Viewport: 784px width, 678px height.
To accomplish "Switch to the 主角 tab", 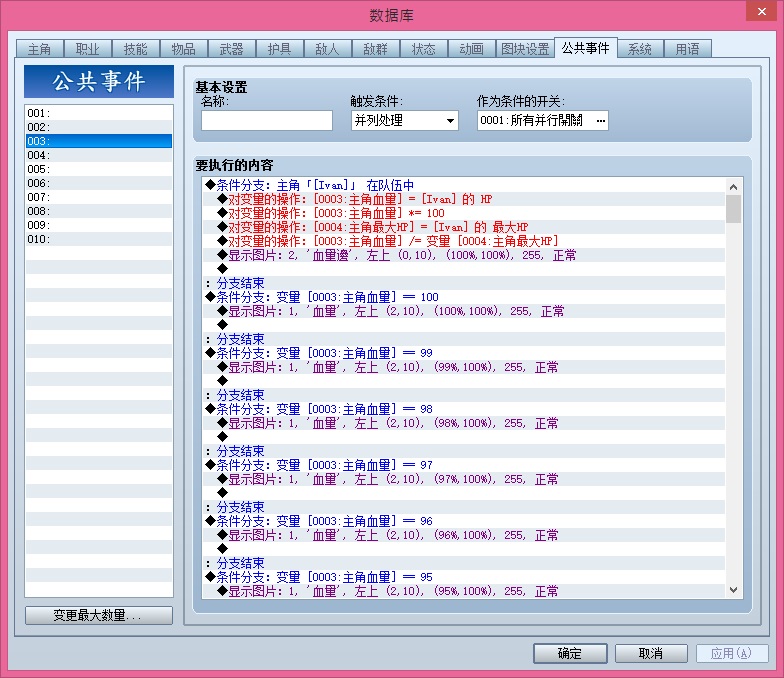I will click(x=40, y=49).
